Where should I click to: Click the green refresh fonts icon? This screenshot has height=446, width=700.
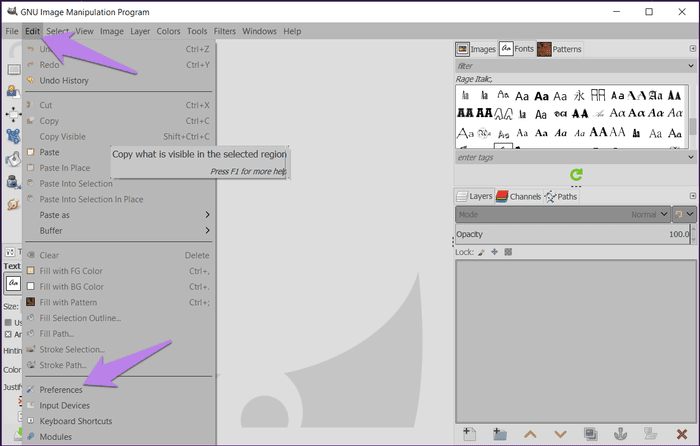click(x=576, y=174)
